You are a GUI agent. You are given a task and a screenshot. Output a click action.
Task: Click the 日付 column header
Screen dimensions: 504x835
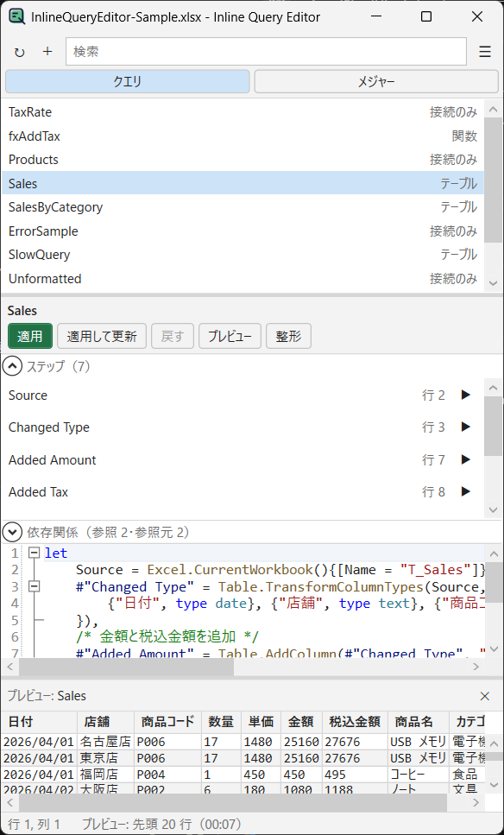click(x=40, y=722)
